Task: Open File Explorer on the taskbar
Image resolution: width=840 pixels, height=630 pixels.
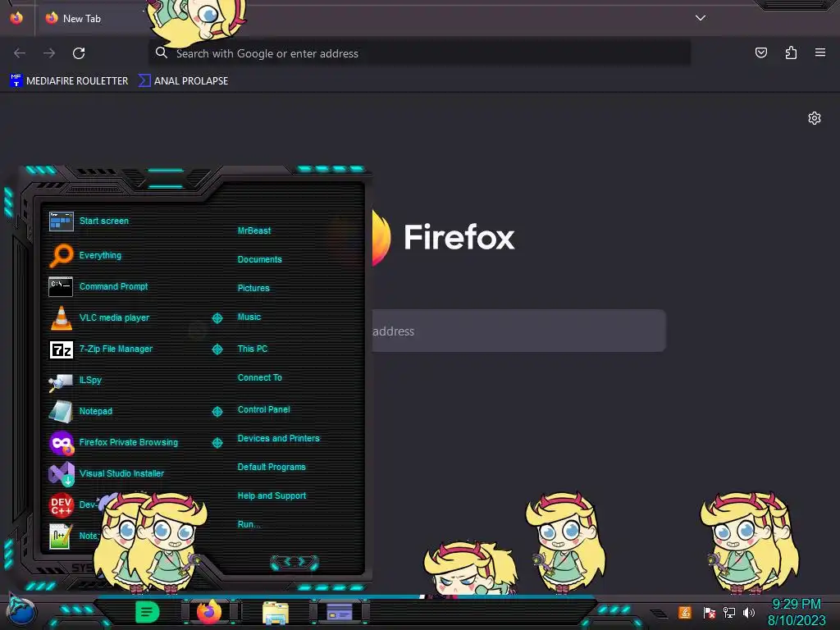Action: 276,613
